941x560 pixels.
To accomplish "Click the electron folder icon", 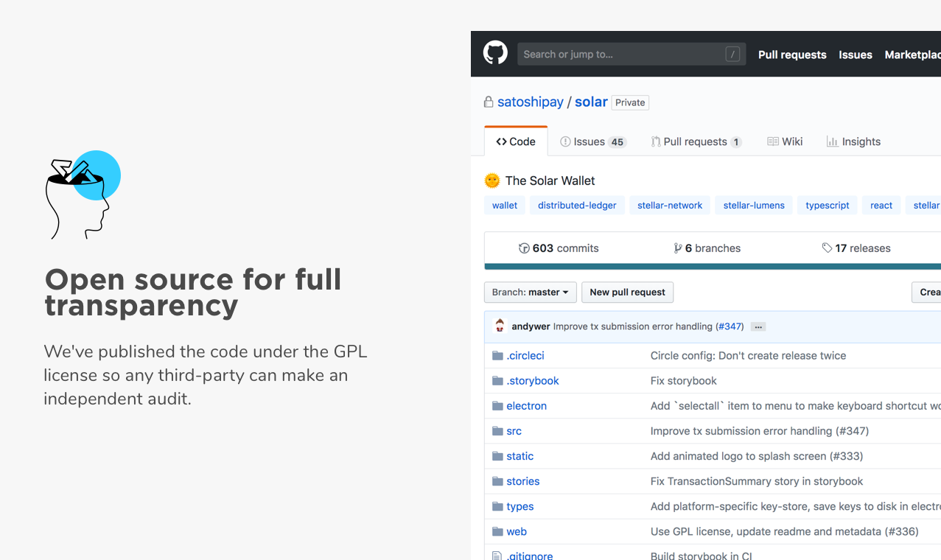I will [497, 406].
